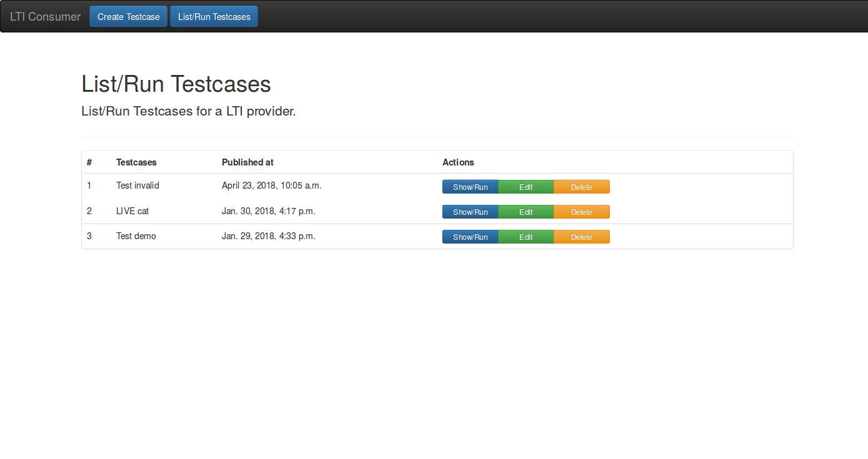868x459 pixels.
Task: Click the # column header
Action: [x=89, y=162]
